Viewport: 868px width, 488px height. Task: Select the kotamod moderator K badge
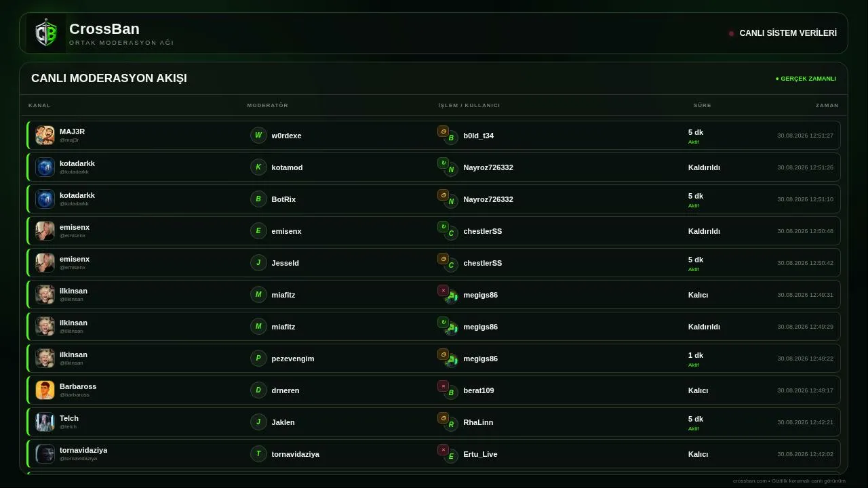[x=258, y=167]
